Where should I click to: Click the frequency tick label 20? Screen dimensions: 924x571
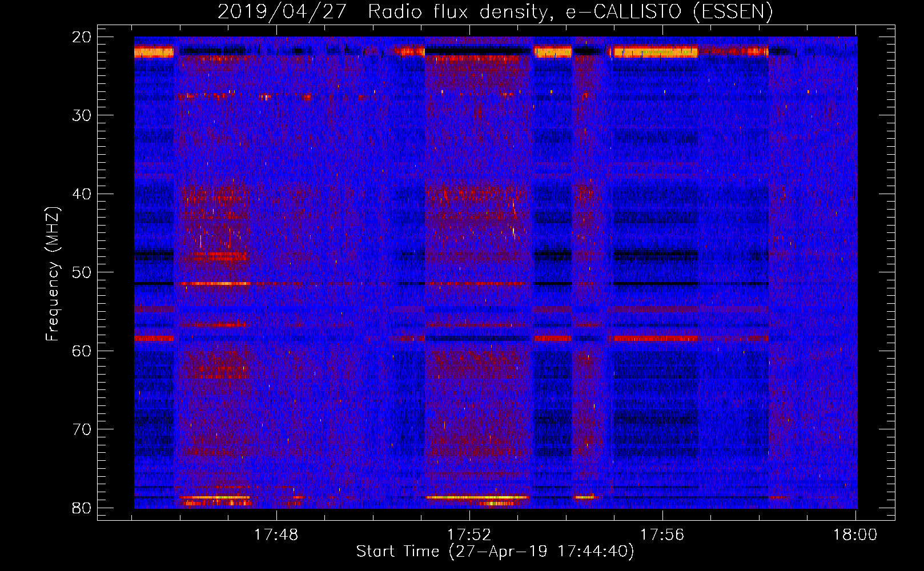coord(82,37)
